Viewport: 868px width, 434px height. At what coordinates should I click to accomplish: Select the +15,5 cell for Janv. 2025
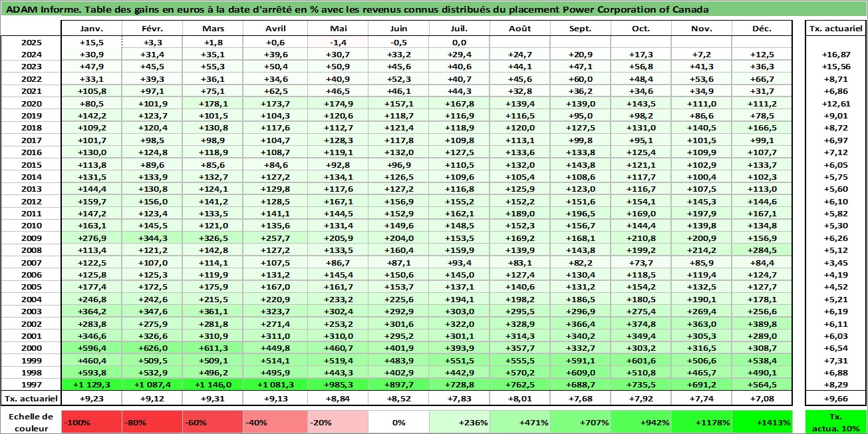[x=91, y=42]
